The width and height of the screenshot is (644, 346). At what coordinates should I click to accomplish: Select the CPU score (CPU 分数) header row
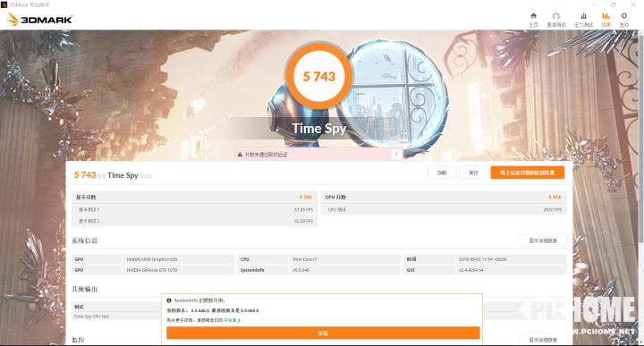(x=444, y=197)
